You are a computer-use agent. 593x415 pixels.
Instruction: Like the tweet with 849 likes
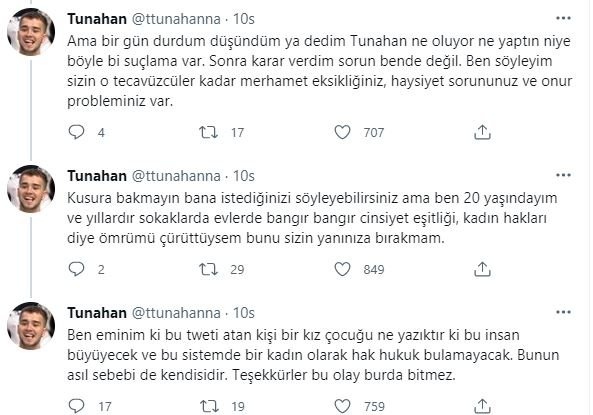click(342, 269)
